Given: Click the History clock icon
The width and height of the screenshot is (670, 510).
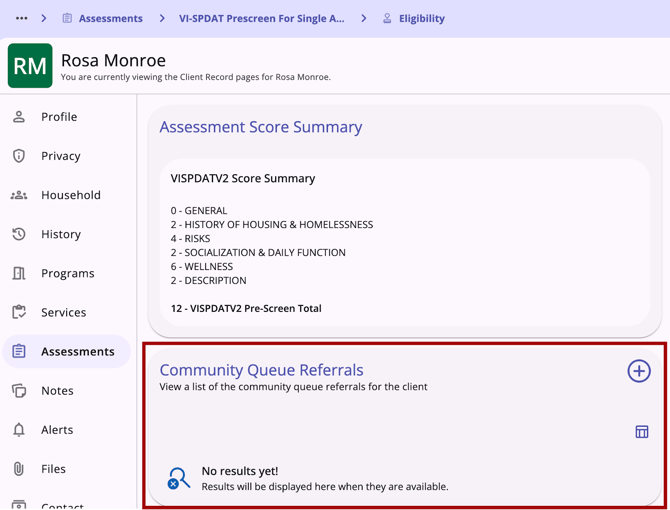Looking at the screenshot, I should [19, 234].
